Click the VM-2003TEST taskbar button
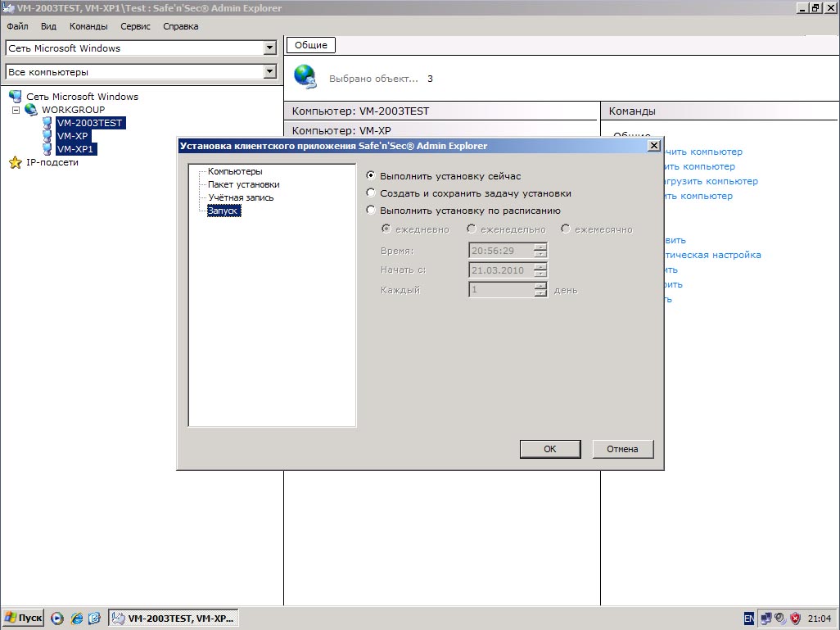840x630 pixels. click(174, 619)
